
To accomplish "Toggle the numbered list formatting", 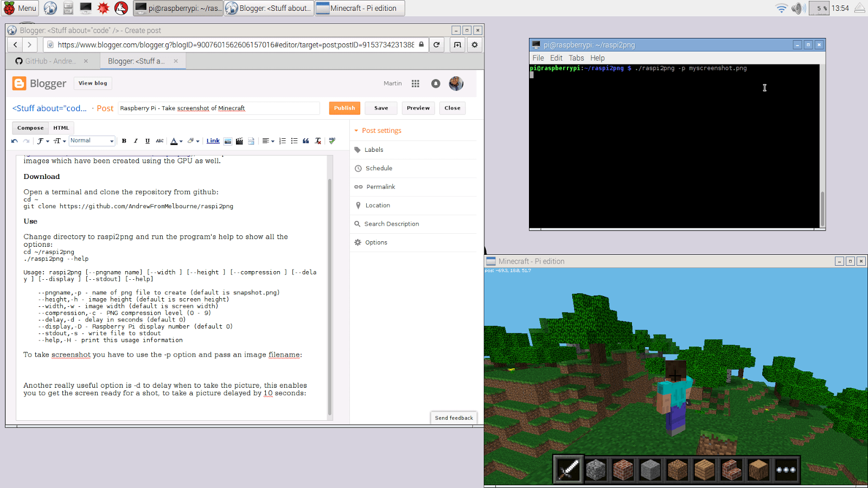I will [282, 141].
